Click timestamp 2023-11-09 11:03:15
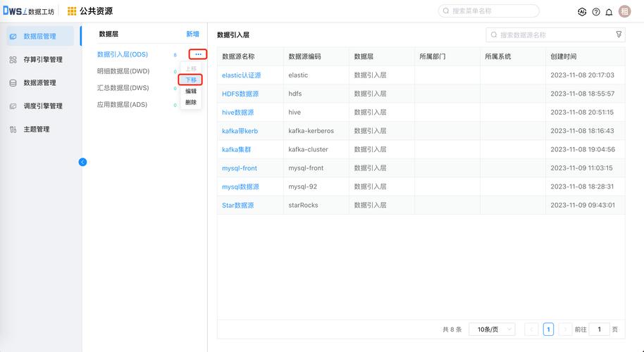Screen dimensions: 644x352 tap(581, 168)
